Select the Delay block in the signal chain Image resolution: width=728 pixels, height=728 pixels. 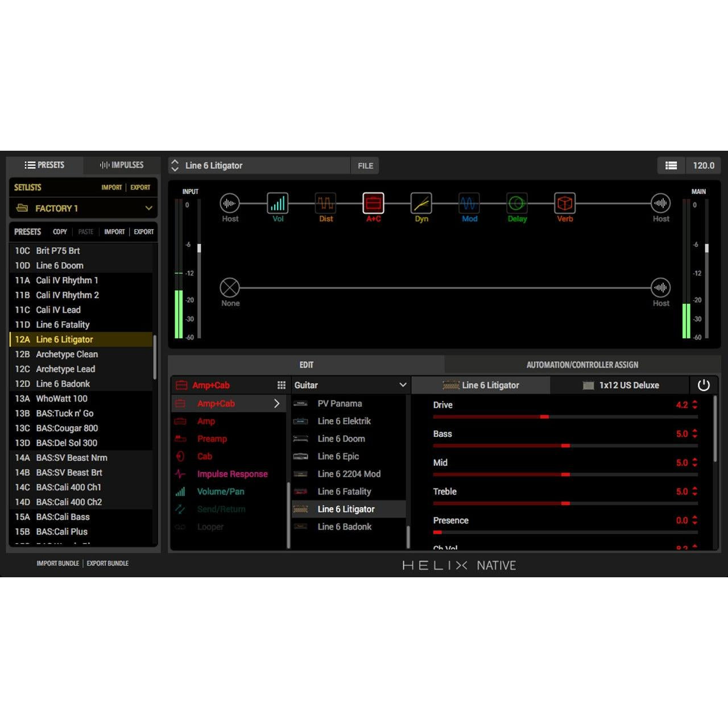[x=516, y=203]
